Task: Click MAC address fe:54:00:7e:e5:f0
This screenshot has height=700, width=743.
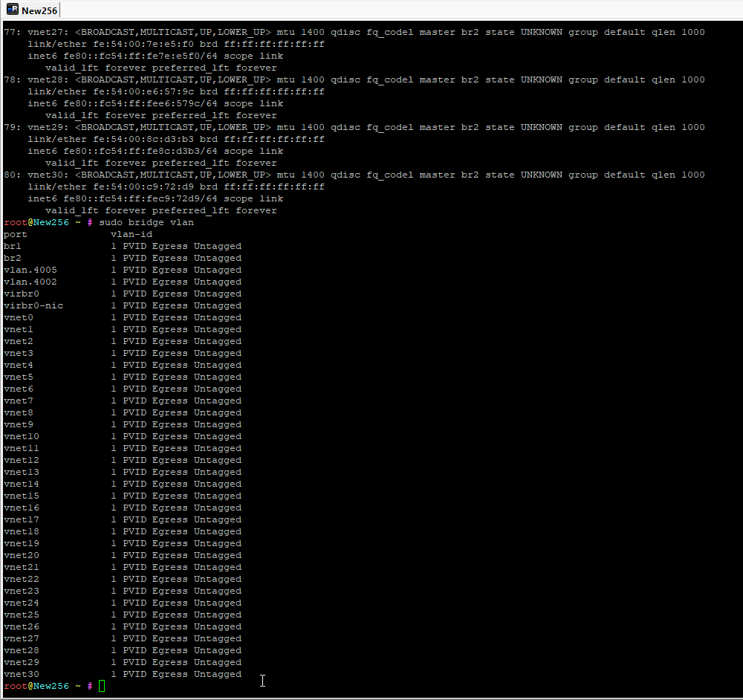Action: (143, 44)
